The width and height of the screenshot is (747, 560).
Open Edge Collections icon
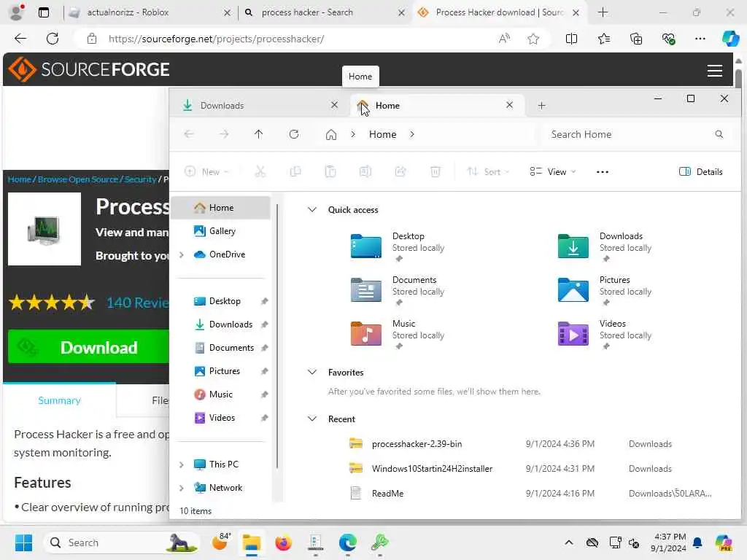tap(636, 39)
